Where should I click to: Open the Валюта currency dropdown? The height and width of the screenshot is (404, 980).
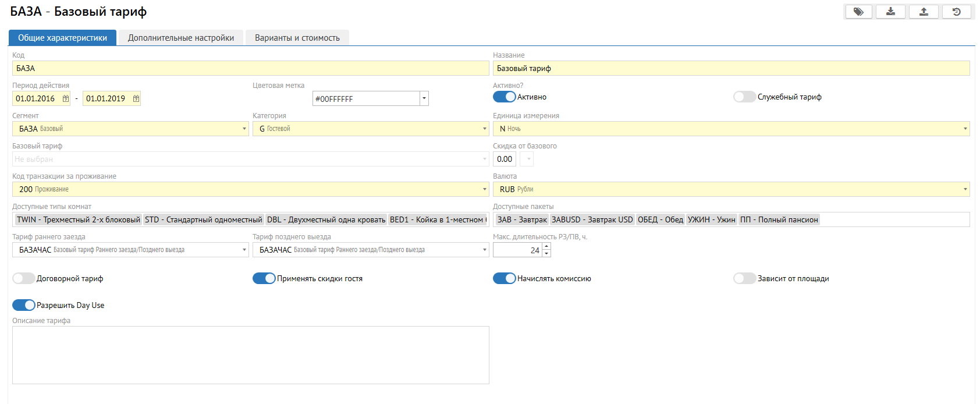pyautogui.click(x=965, y=189)
